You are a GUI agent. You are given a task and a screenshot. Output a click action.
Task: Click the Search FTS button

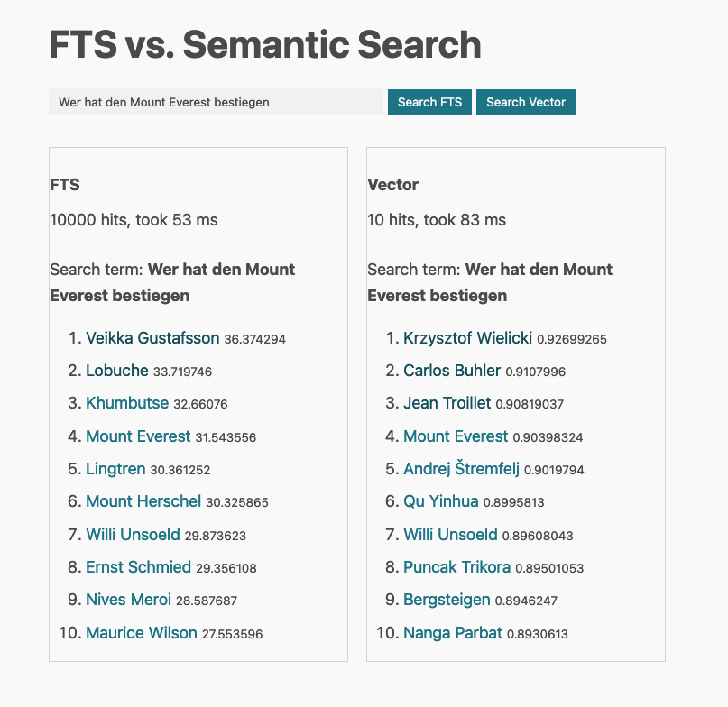[429, 102]
